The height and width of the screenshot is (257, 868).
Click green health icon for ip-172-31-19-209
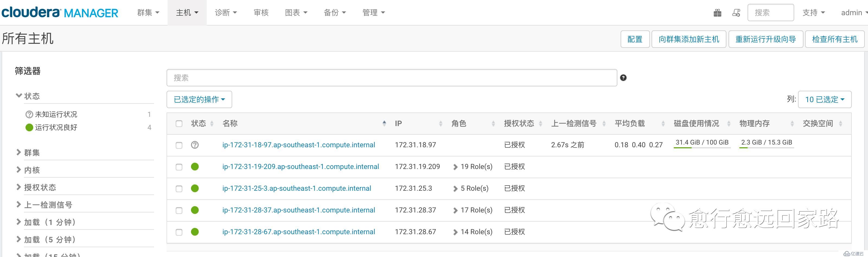tap(195, 167)
